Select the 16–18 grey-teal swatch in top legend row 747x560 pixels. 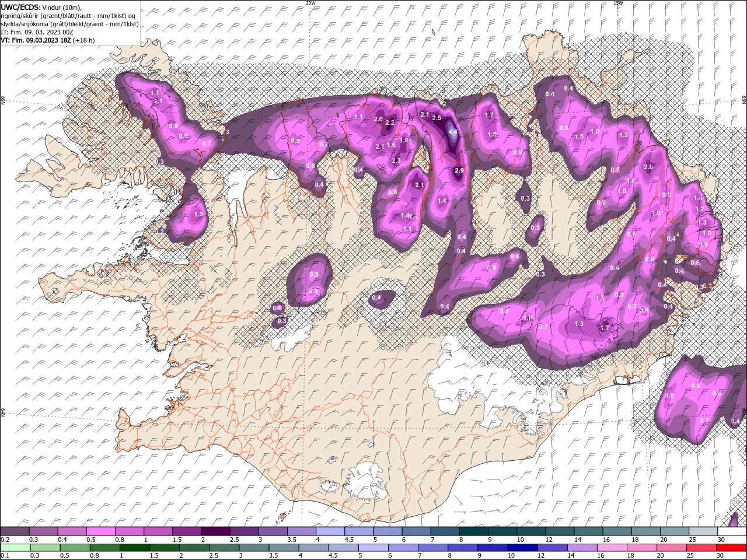pos(617,531)
